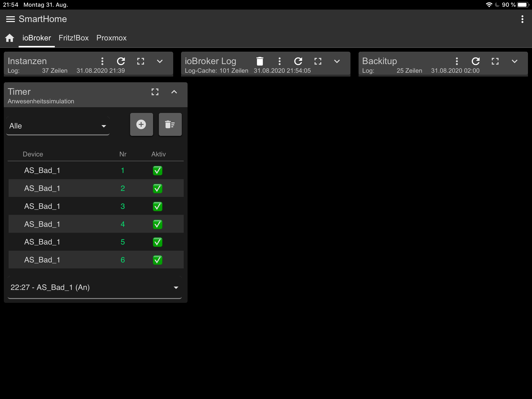Screen dimensions: 532x399
Task: Click the home icon tab
Action: pos(10,38)
